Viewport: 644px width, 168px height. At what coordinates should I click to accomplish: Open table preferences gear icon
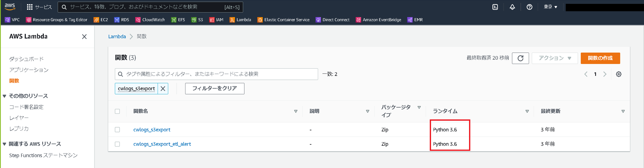(x=618, y=74)
